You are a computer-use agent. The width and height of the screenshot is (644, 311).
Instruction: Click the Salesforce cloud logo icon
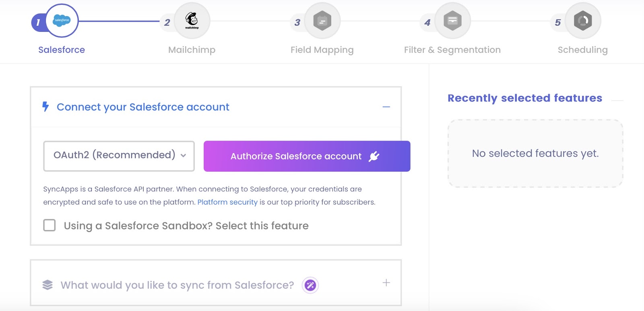tap(62, 21)
